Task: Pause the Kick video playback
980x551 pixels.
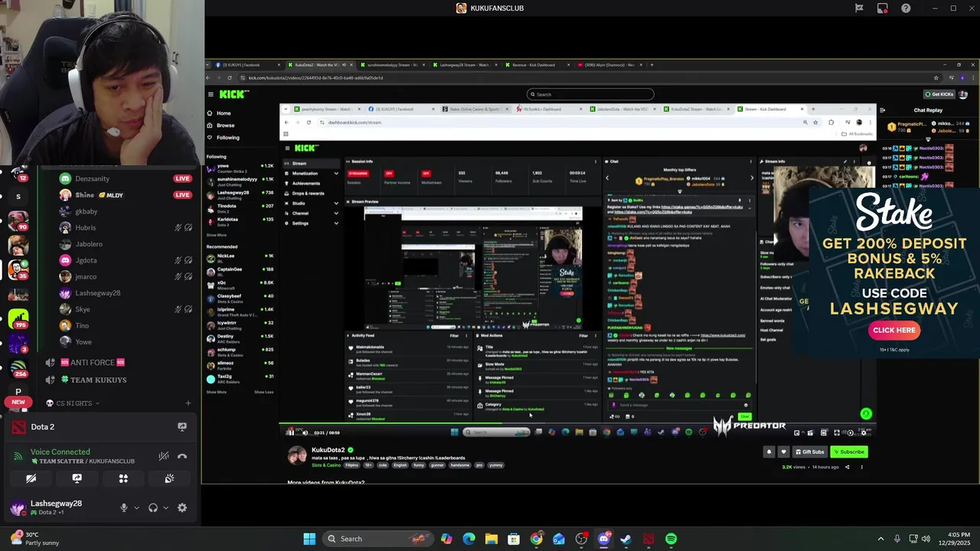Action: pos(289,432)
